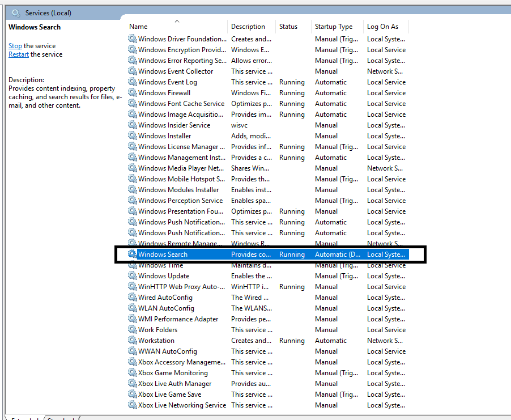This screenshot has width=511, height=420.
Task: Select the Windows Insider Service name
Action: coord(174,125)
